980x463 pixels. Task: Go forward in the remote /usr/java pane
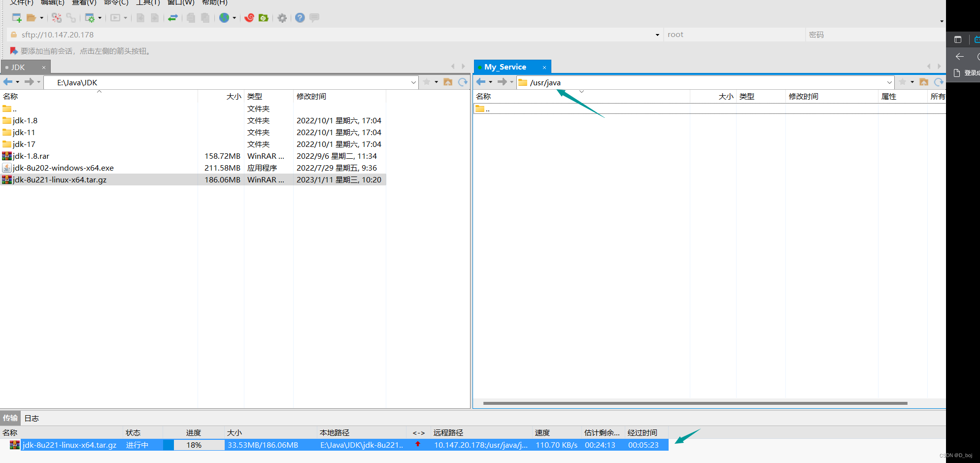(x=502, y=82)
